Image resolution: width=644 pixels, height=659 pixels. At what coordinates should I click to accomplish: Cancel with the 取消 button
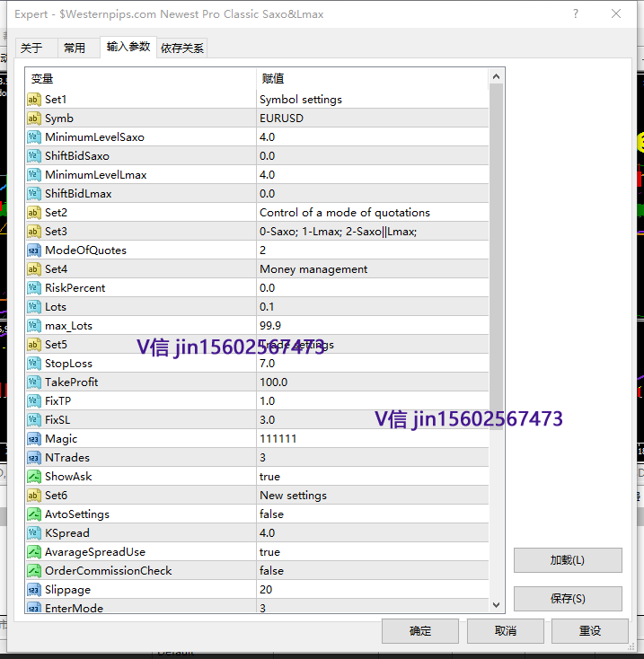(x=506, y=631)
